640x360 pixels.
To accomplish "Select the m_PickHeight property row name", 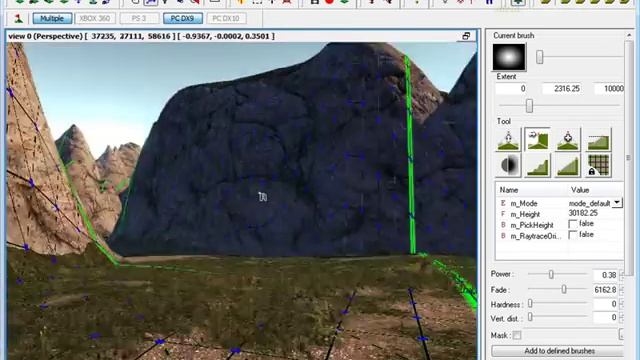I will point(532,225).
